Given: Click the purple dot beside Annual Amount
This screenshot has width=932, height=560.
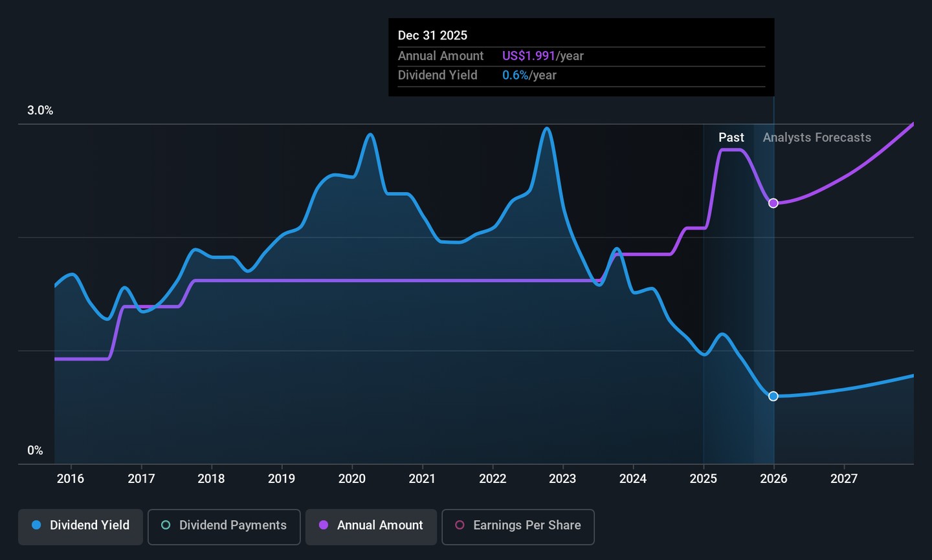Looking at the screenshot, I should point(324,525).
